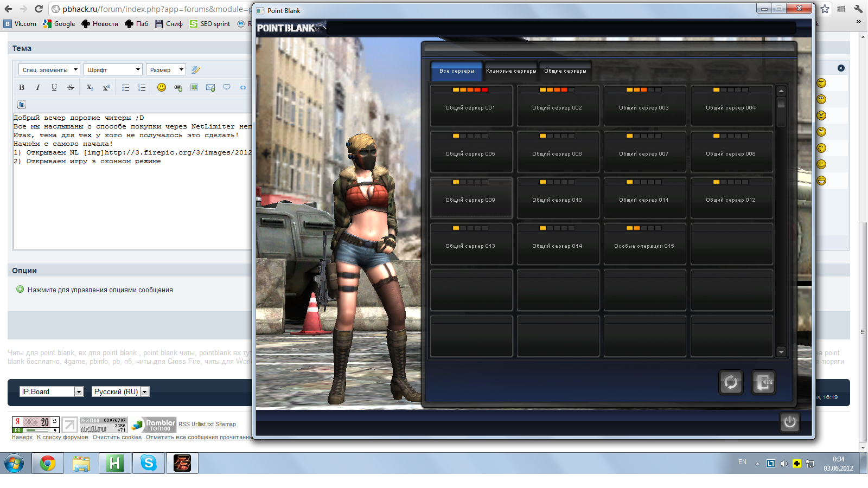Select Общий сервер 012
Image resolution: width=868 pixels, height=488 pixels.
[731, 198]
